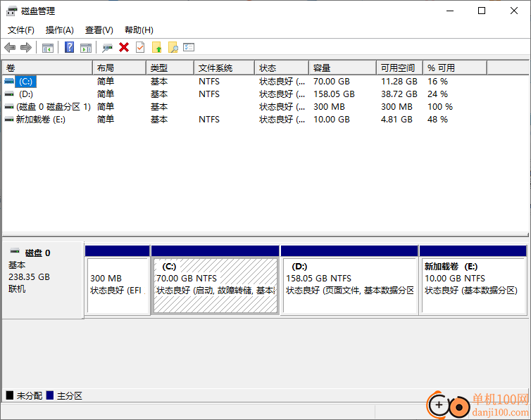Click the blue 主分区 legend swatch
The width and height of the screenshot is (531, 420).
click(x=50, y=395)
